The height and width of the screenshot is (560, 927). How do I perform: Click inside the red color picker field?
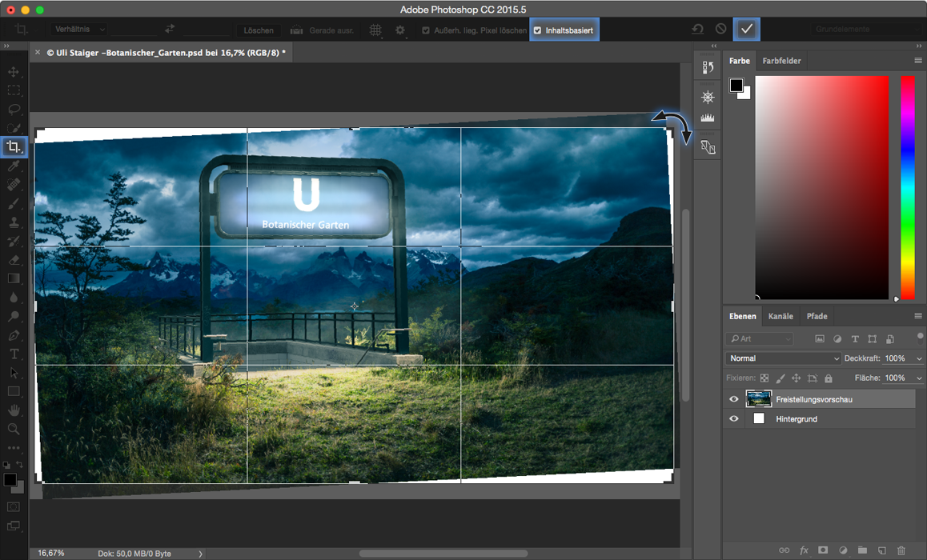tap(822, 187)
